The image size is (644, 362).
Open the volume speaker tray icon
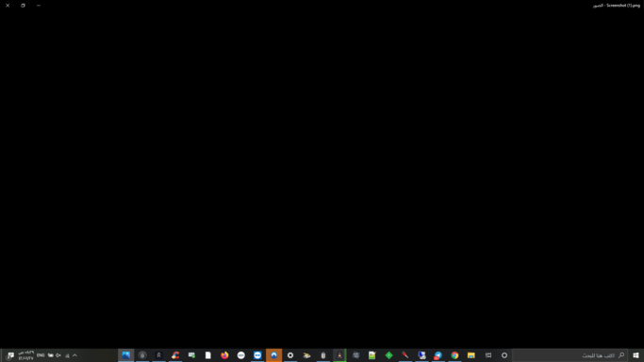coord(58,355)
